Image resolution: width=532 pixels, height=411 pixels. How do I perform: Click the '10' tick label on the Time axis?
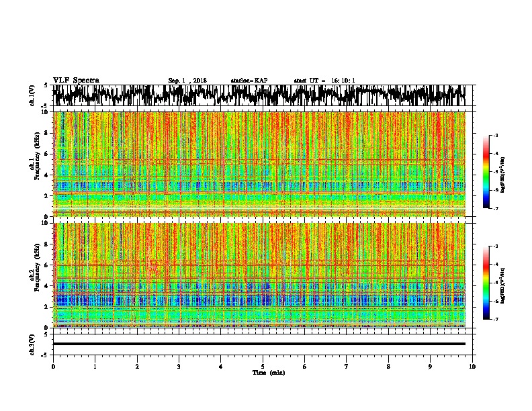pos(472,367)
